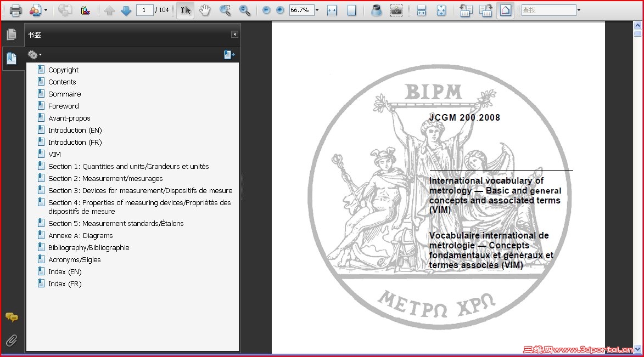Click the Fit Page icon
Viewport: 644px width, 357px height.
[x=351, y=10]
